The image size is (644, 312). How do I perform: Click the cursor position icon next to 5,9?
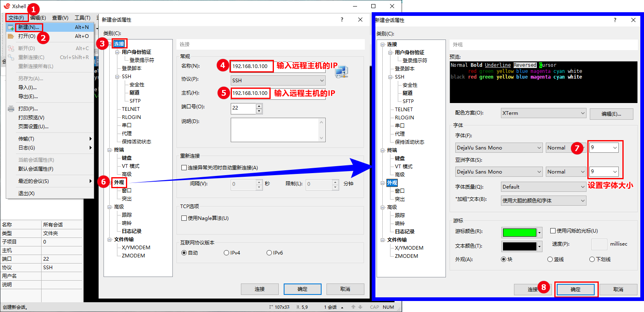(298, 307)
